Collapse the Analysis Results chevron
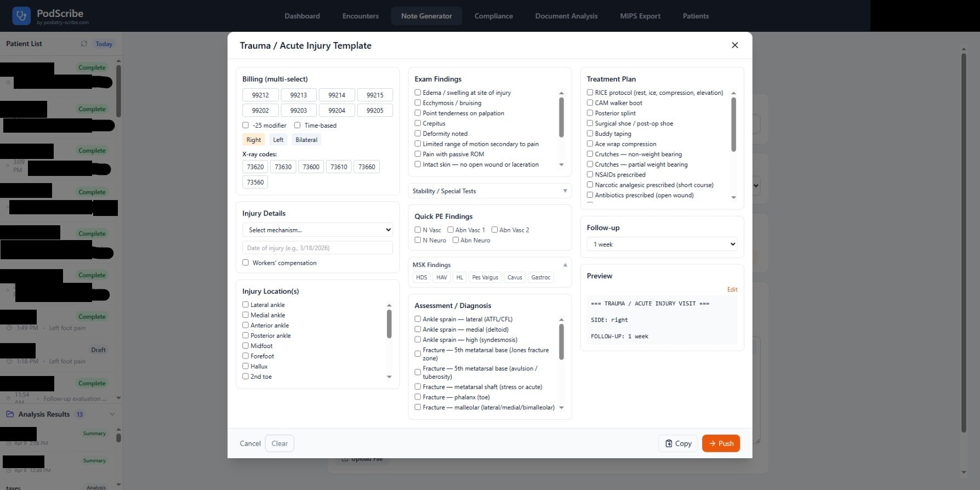980x490 pixels. coord(112,414)
